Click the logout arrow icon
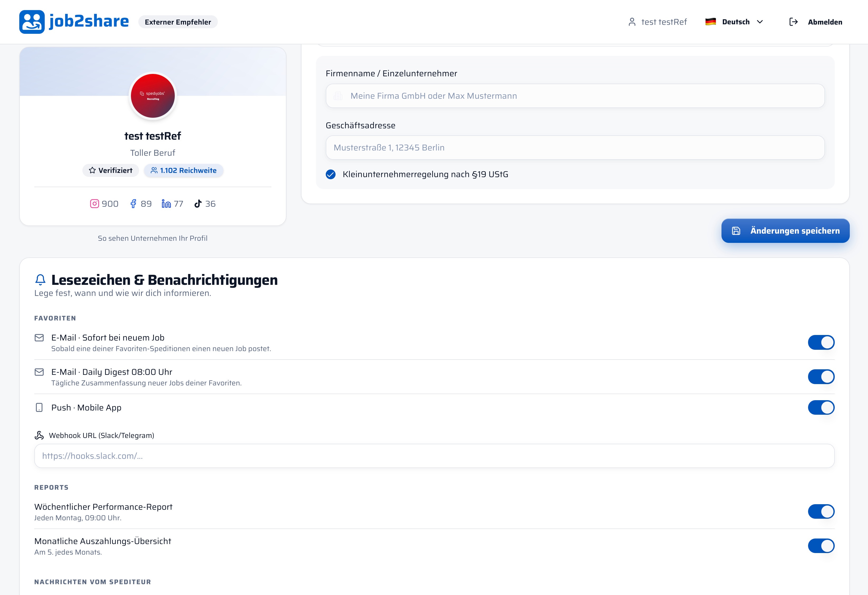The image size is (868, 595). pyautogui.click(x=794, y=22)
